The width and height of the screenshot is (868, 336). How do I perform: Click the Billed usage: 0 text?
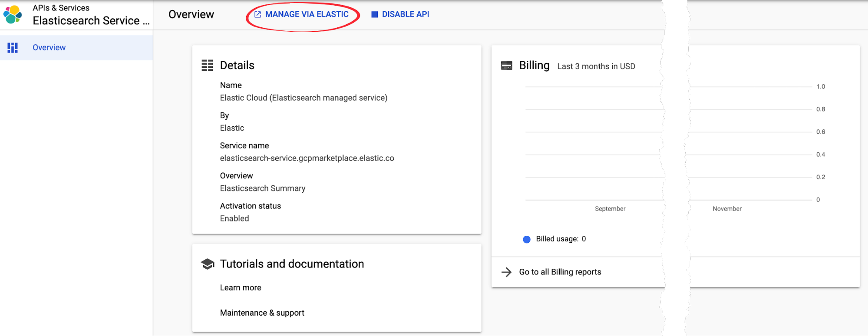click(x=561, y=239)
